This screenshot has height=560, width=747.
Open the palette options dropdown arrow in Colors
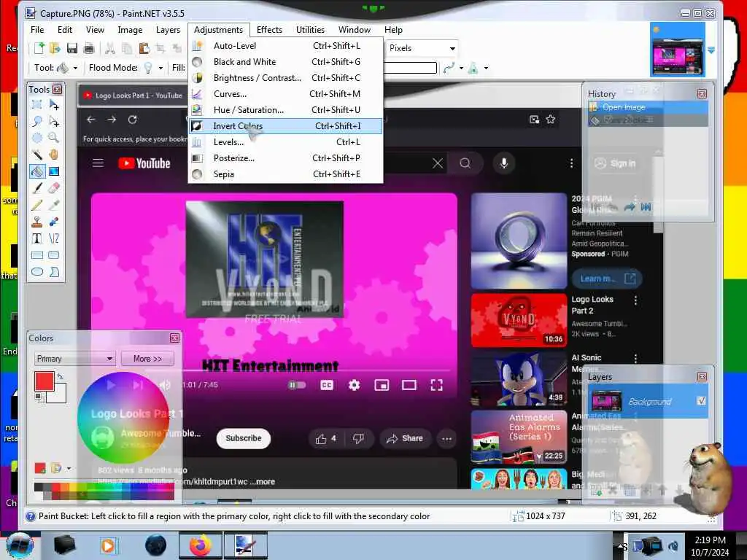click(x=69, y=469)
